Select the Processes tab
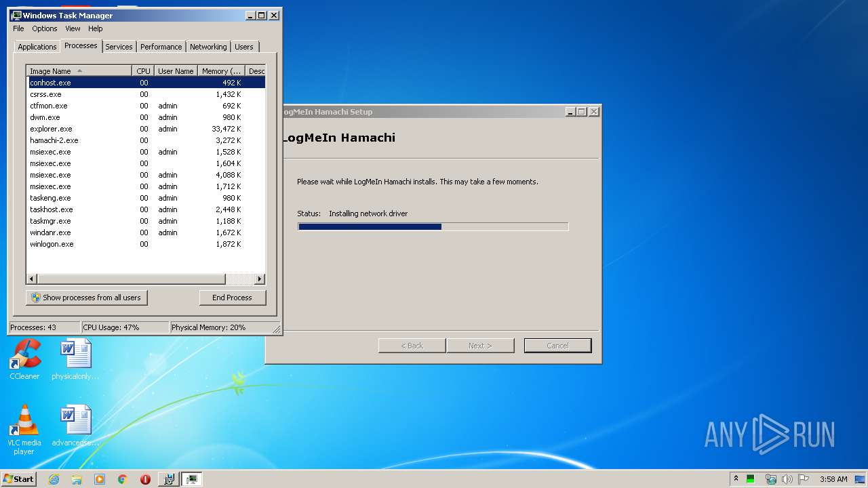Screen dimensions: 868x488 coord(81,45)
